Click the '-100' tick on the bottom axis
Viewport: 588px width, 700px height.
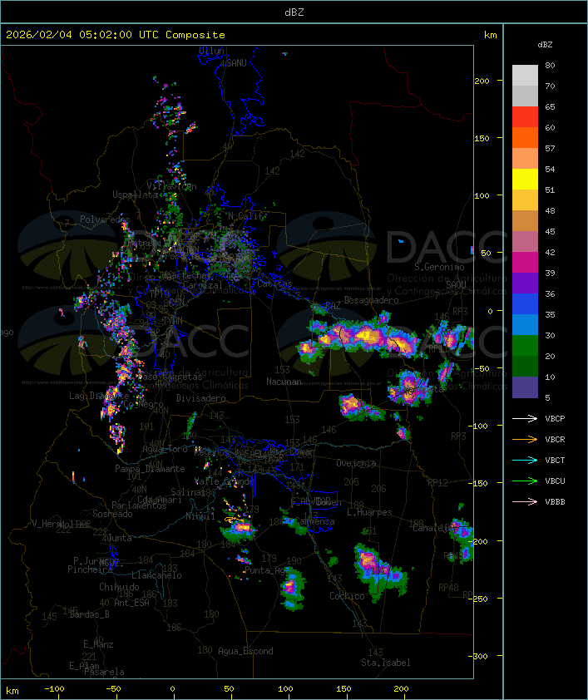tap(54, 689)
